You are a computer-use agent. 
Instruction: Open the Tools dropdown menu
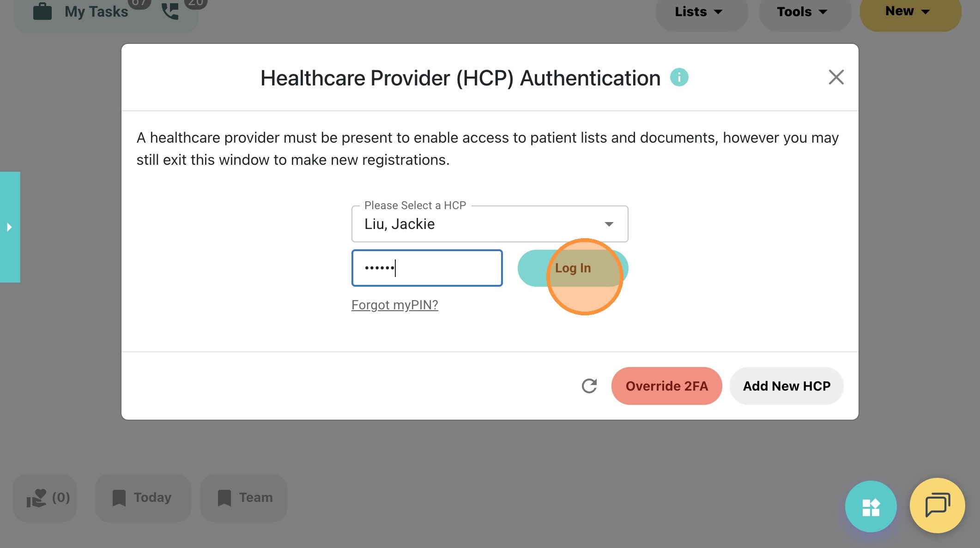(802, 12)
